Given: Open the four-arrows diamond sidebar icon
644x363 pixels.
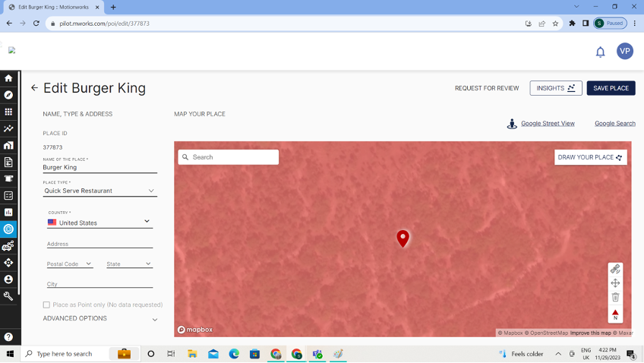Looking at the screenshot, I should [8, 263].
